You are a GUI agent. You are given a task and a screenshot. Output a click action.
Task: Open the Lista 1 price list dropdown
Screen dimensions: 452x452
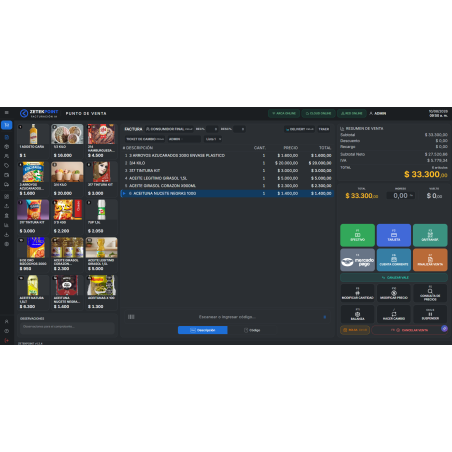[213, 139]
